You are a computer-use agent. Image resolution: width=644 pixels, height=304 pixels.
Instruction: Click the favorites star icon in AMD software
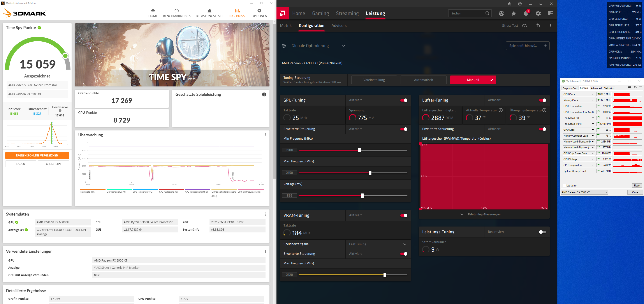click(514, 14)
